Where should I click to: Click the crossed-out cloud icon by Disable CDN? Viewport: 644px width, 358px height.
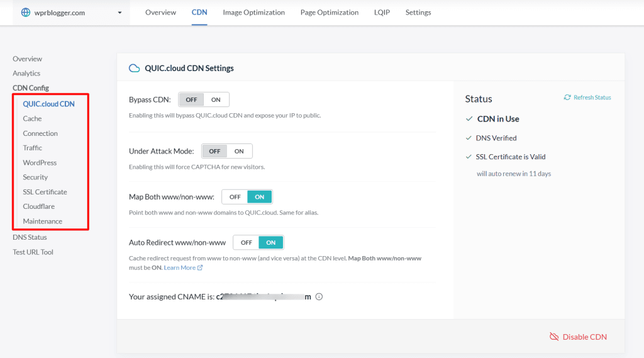click(x=554, y=337)
